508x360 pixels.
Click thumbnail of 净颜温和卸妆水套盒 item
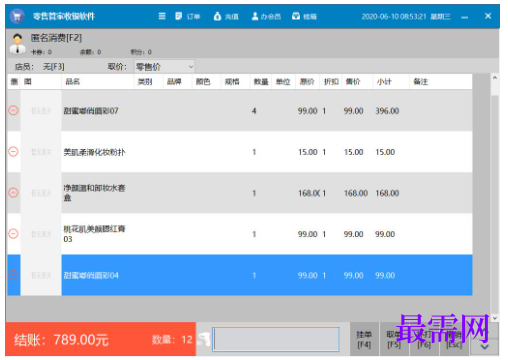[x=41, y=193]
